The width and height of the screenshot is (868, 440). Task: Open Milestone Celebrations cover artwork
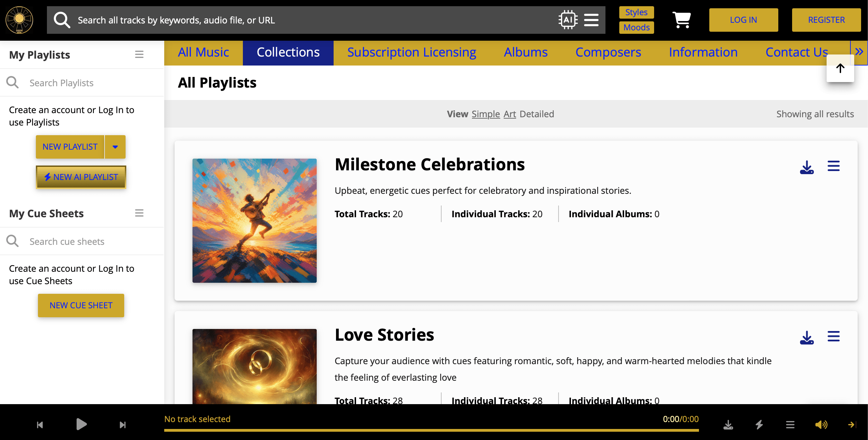pos(255,221)
